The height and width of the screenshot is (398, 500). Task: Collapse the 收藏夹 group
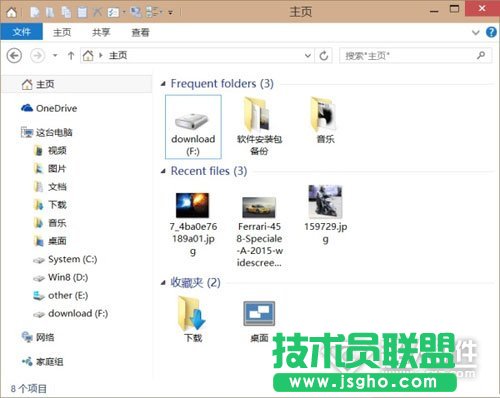163,283
